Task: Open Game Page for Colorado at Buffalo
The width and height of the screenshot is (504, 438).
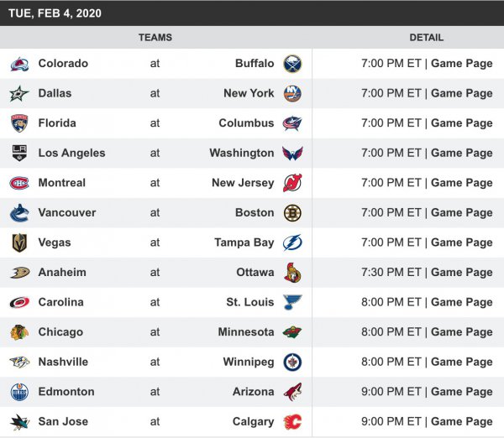Action: [x=461, y=64]
